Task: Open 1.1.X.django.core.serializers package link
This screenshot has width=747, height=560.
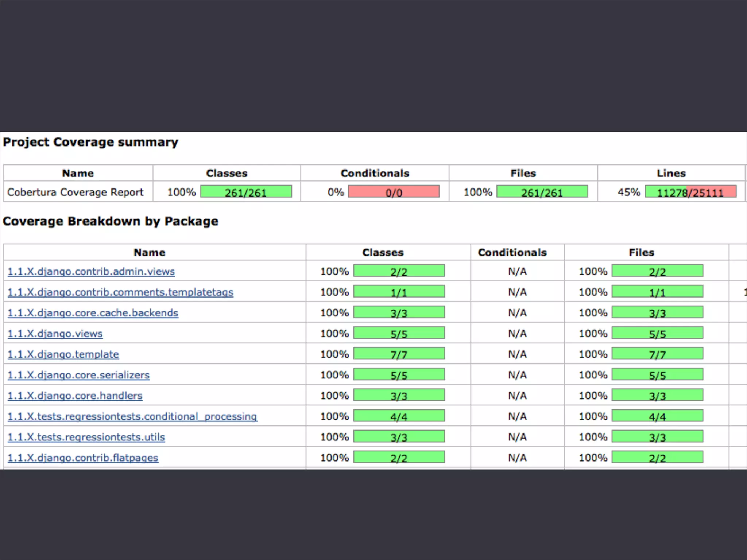Action: click(x=78, y=375)
